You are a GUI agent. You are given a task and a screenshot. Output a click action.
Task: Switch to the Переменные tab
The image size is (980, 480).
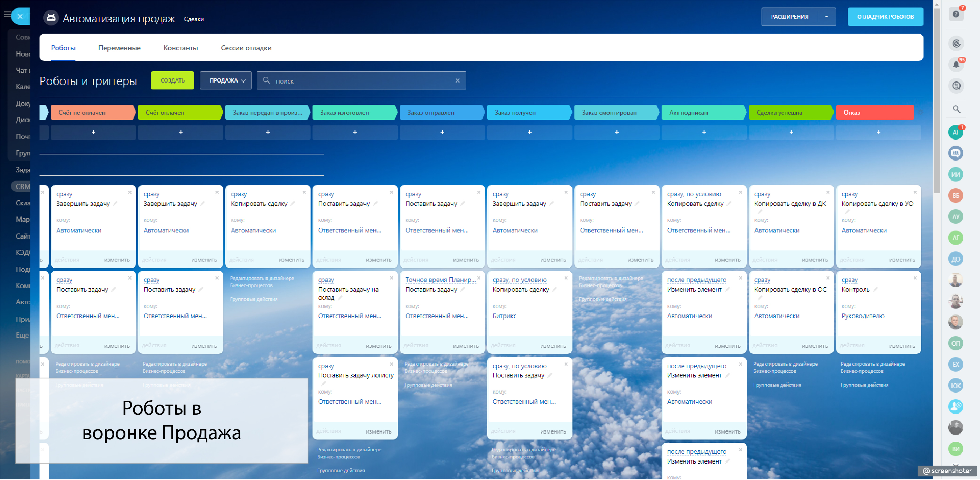point(119,48)
